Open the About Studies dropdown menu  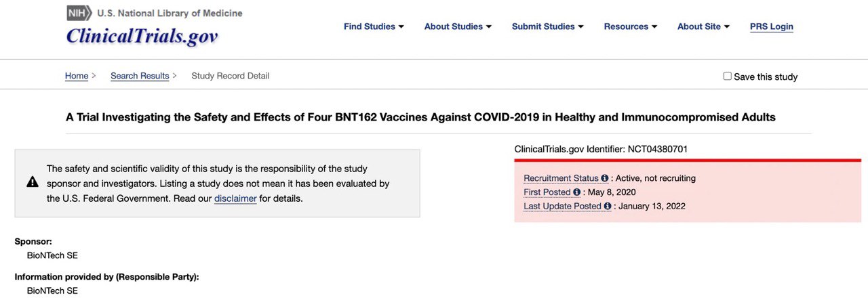(x=458, y=26)
